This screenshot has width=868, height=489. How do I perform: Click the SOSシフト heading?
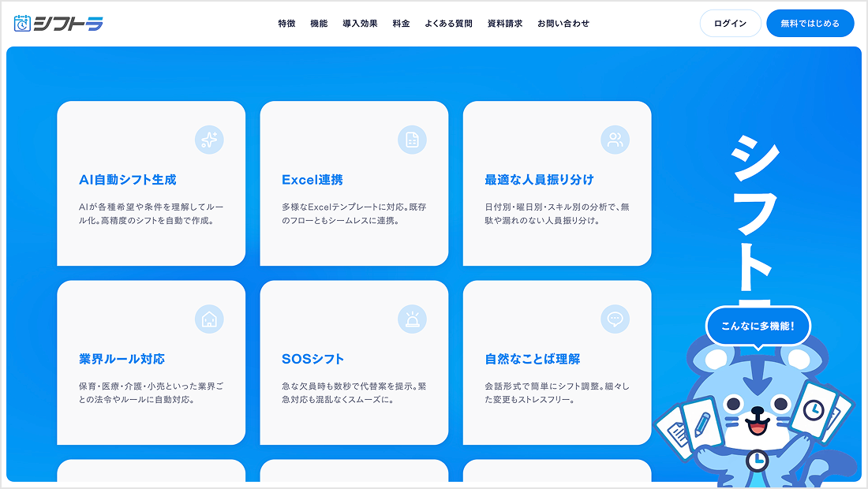[312, 359]
